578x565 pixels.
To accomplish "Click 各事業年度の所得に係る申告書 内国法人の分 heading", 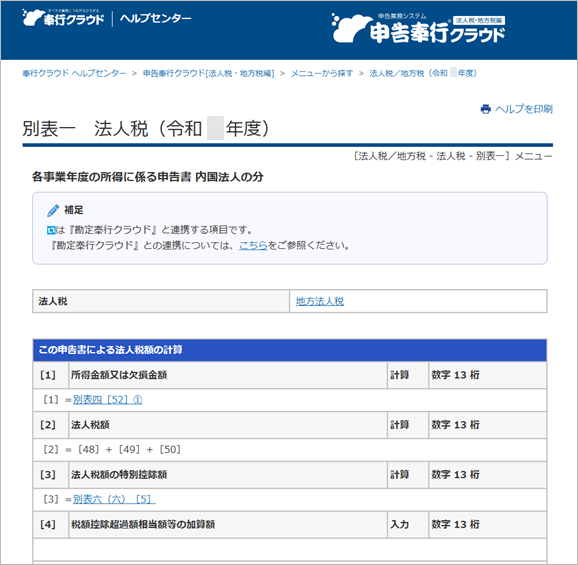I will click(148, 177).
